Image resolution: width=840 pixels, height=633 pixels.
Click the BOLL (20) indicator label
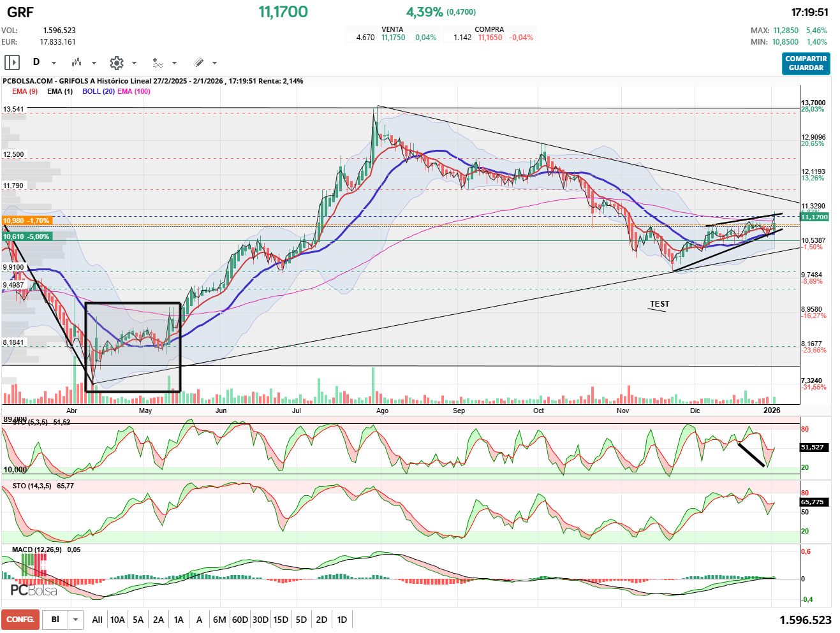point(98,91)
